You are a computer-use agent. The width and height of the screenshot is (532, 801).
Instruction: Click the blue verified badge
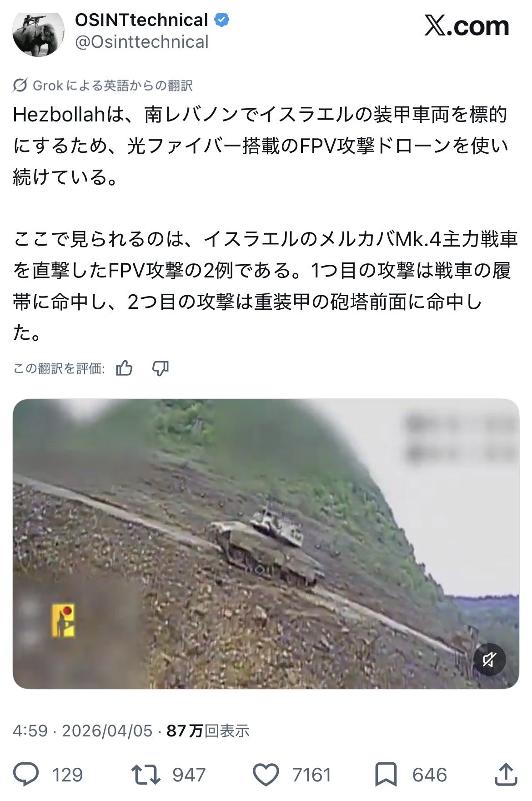[x=222, y=20]
